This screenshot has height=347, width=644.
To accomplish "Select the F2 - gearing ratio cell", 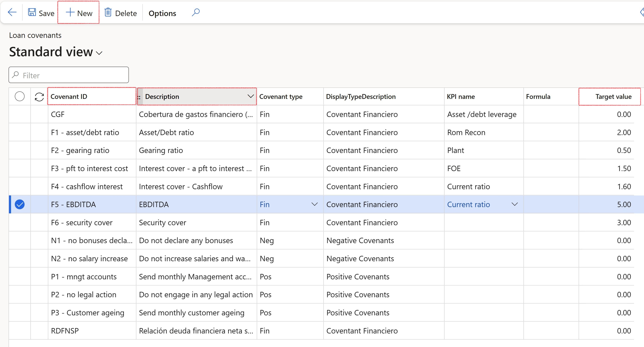I will (92, 150).
